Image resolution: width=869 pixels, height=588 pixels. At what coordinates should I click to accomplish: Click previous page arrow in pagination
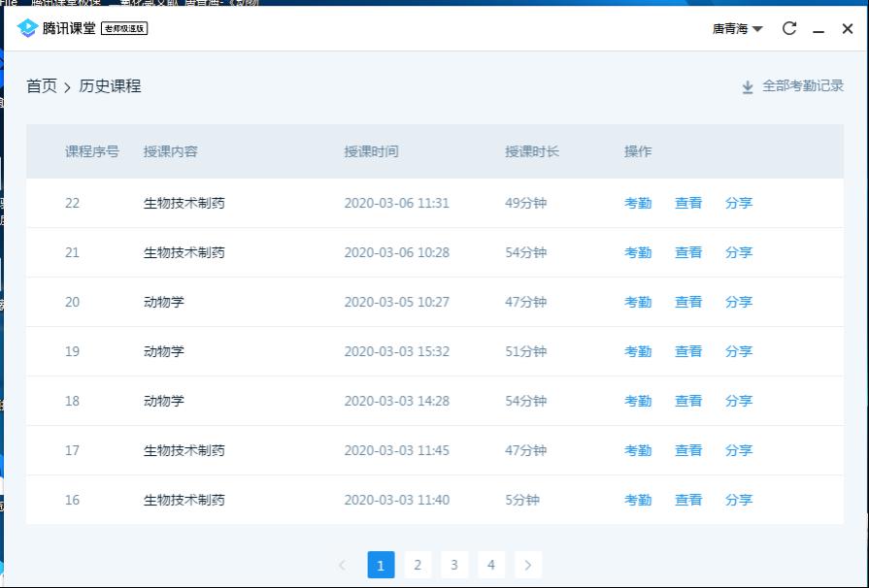point(342,565)
